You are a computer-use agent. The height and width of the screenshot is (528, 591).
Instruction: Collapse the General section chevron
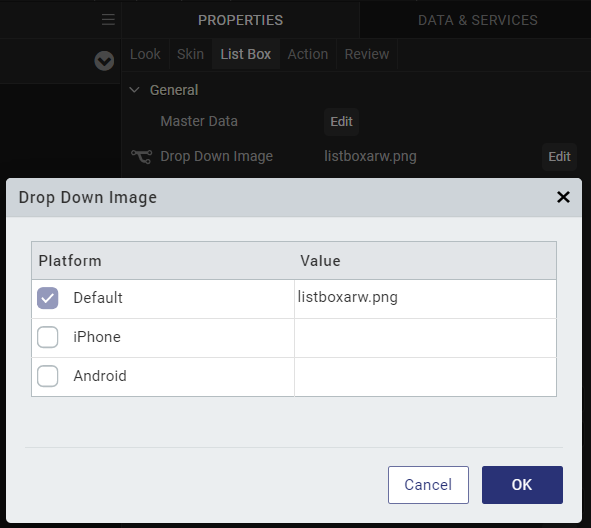[x=135, y=90]
